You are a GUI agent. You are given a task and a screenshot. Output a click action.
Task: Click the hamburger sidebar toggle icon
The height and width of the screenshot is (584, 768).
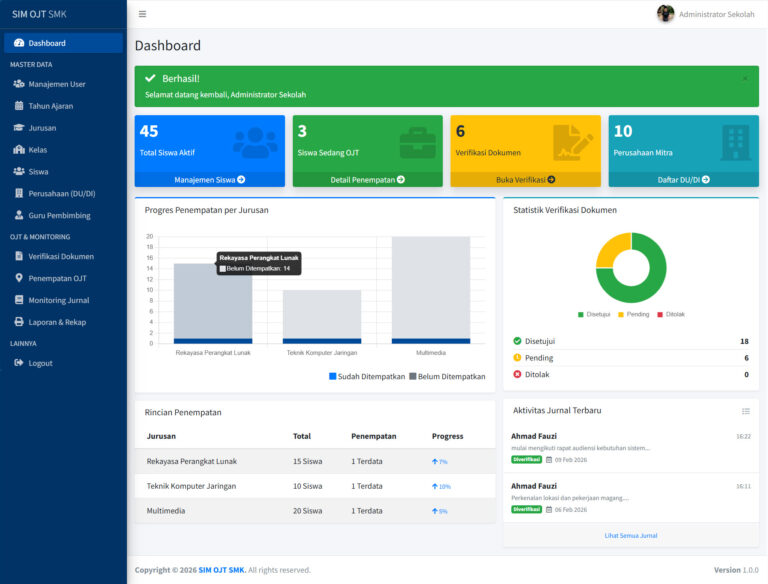[x=142, y=14]
